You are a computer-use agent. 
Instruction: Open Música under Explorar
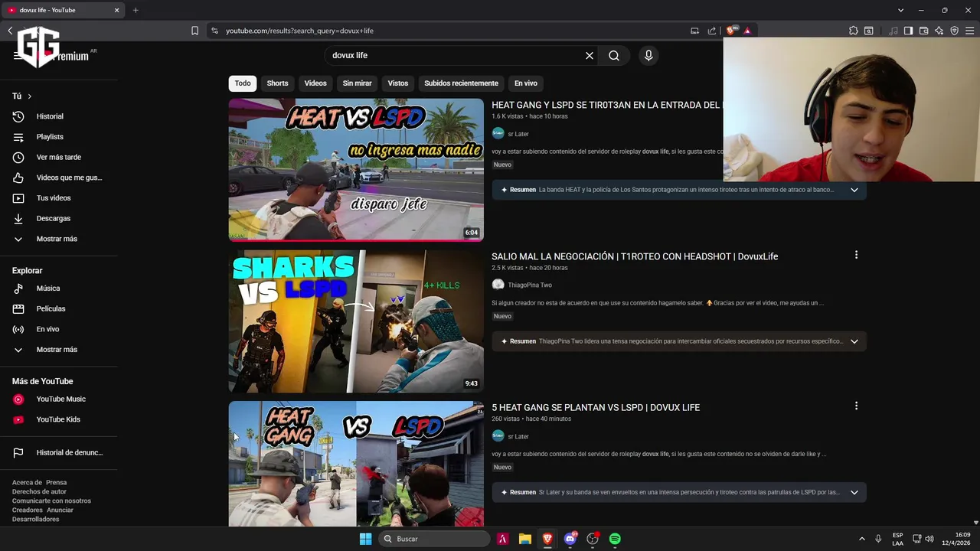47,289
